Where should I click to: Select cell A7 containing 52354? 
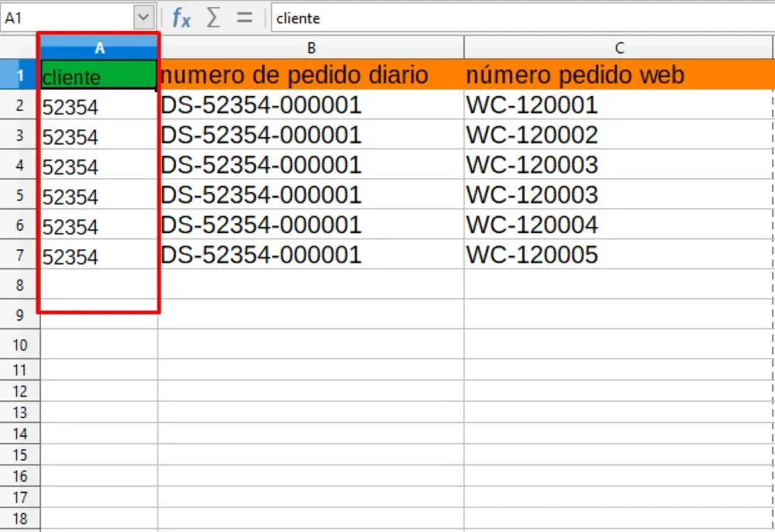coord(99,255)
